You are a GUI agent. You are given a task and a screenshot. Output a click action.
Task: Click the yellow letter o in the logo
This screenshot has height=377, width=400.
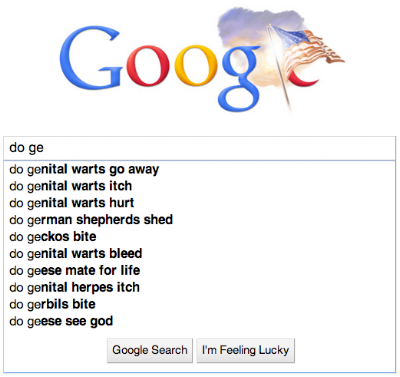click(196, 66)
